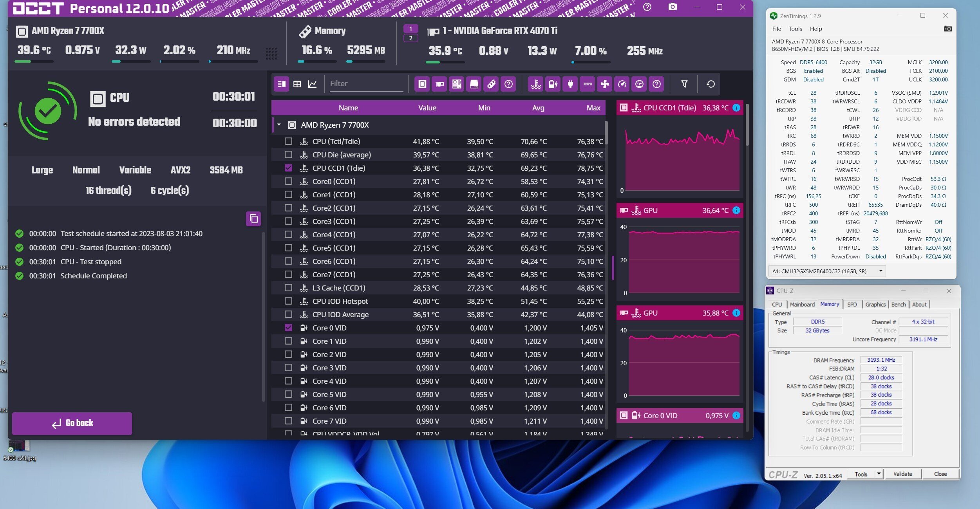Switch to CPU-Z Graphics tab
This screenshot has width=980, height=509.
pos(875,304)
